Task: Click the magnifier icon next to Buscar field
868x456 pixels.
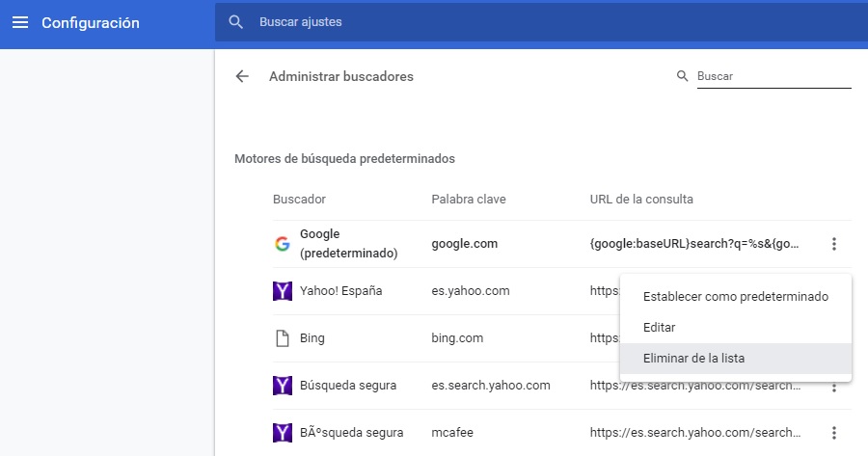Action: click(x=682, y=76)
